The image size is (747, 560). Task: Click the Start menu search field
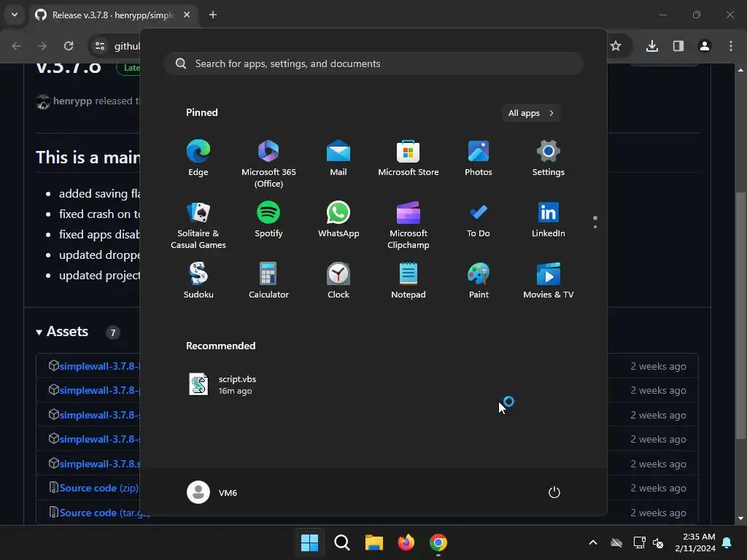(x=373, y=63)
